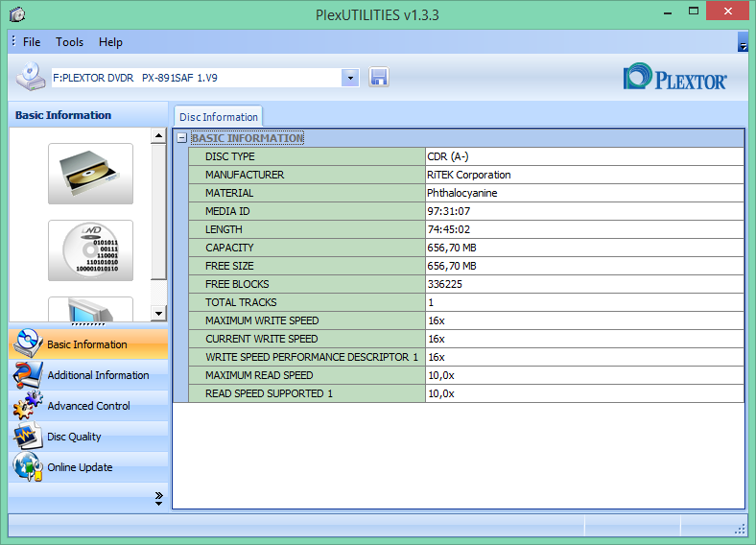756x545 pixels.
Task: Select the partially visible monitor thumbnail
Action: 90,309
